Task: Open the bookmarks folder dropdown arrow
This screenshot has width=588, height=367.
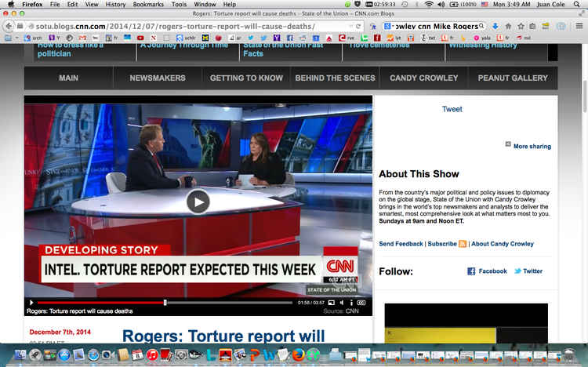Action: click(16, 38)
